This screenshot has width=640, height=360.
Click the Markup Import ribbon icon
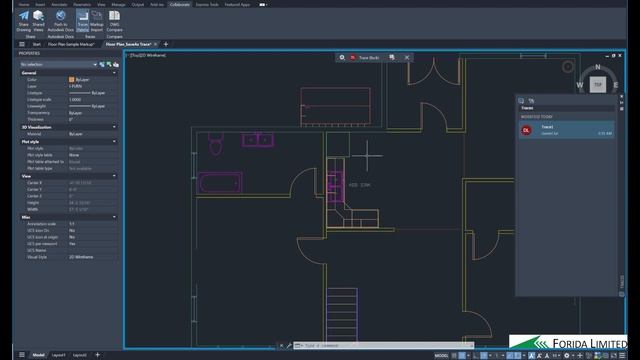pos(97,21)
